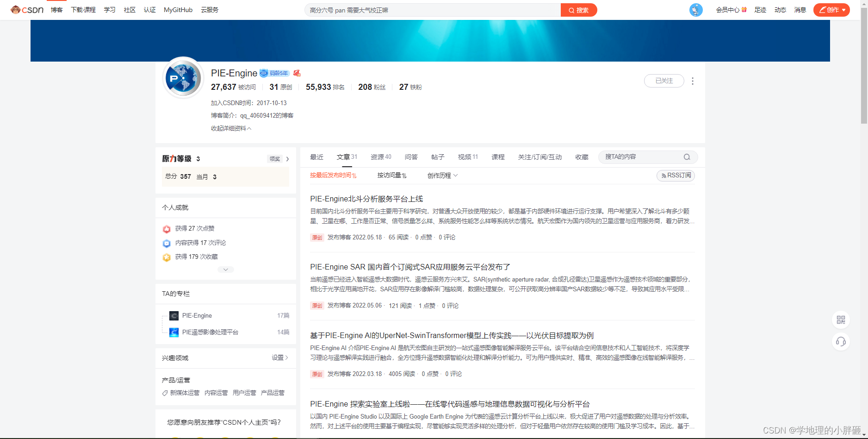Open the CSDN logo homepage
Viewport: 868px width, 439px height.
click(27, 10)
